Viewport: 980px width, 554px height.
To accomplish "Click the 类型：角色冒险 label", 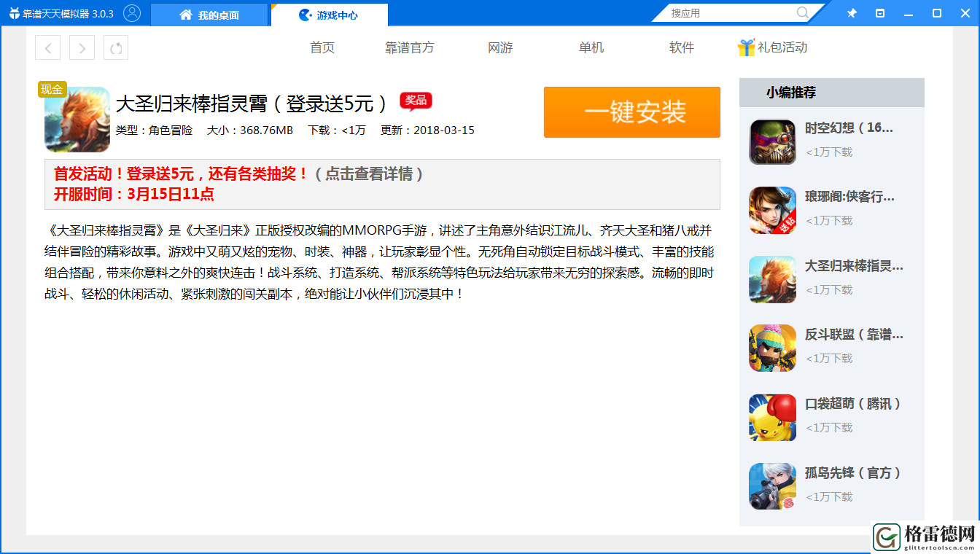I will 155,130.
